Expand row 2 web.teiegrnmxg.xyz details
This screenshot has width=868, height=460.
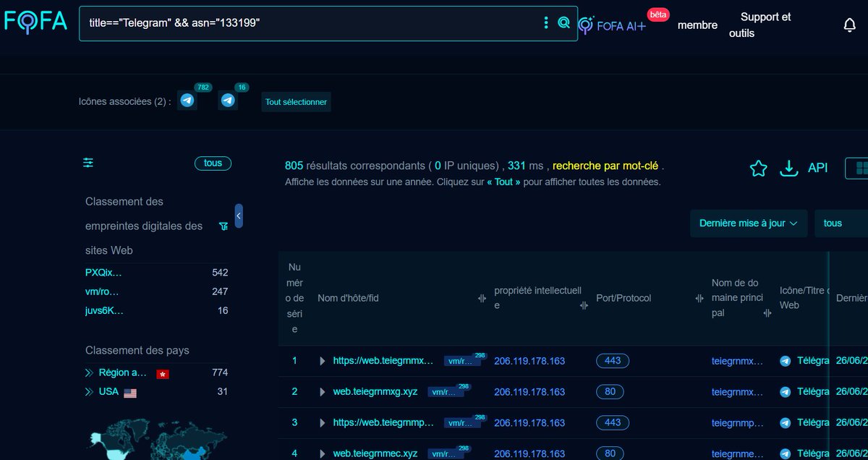point(323,392)
